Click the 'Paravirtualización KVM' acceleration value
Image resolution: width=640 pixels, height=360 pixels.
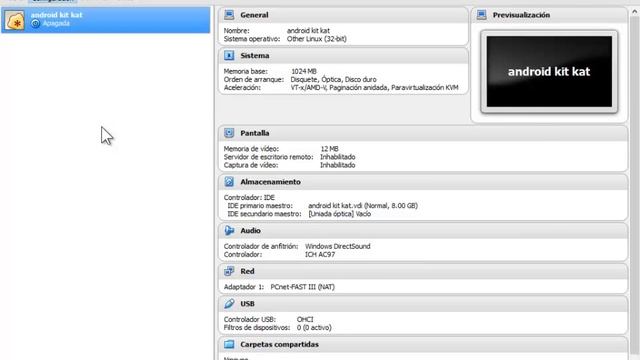(x=424, y=88)
